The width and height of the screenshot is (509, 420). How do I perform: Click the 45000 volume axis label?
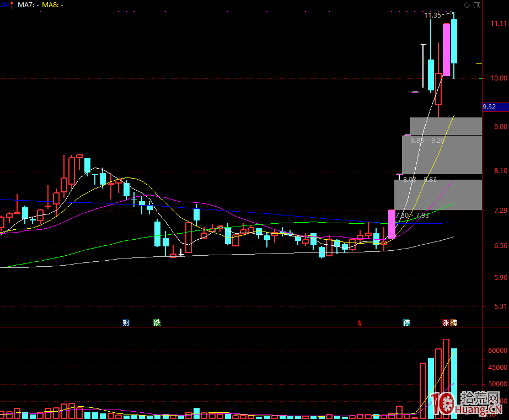click(x=497, y=368)
